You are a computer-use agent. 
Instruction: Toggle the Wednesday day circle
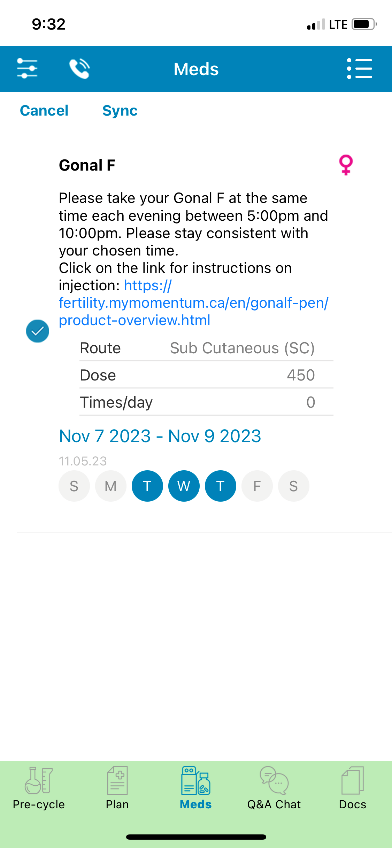click(184, 486)
